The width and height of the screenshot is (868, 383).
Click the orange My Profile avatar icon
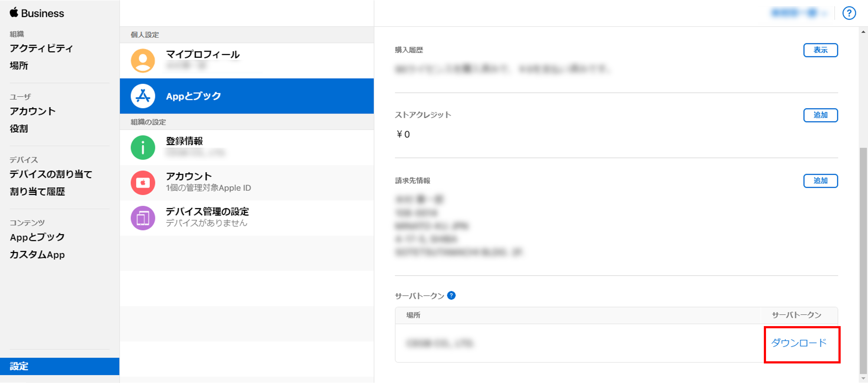[x=143, y=60]
